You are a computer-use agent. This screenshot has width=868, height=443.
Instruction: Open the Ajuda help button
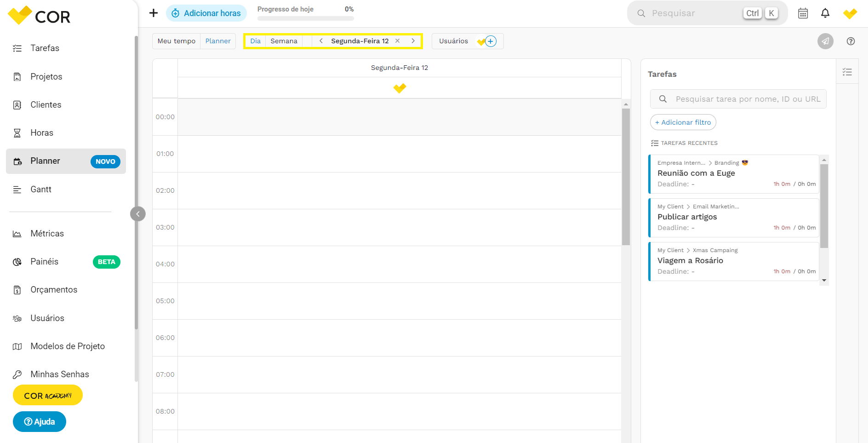40,422
